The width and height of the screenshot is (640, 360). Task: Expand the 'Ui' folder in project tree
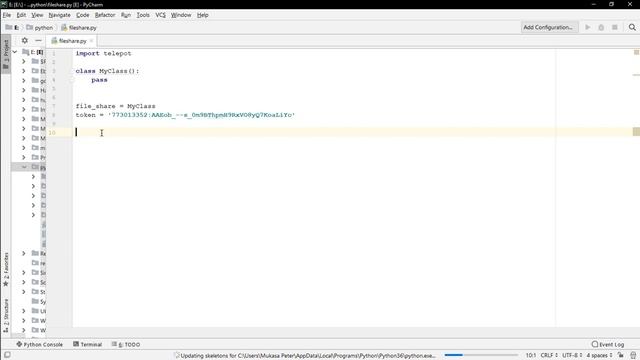[x=24, y=311]
